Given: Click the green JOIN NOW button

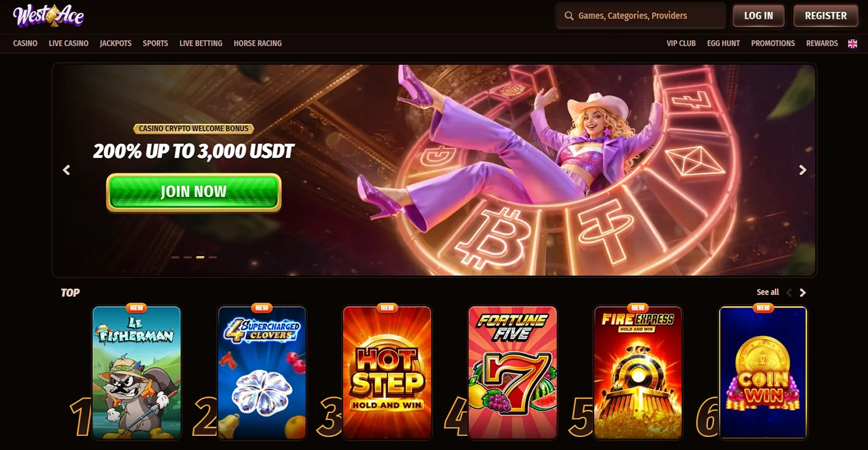Looking at the screenshot, I should click(x=194, y=192).
